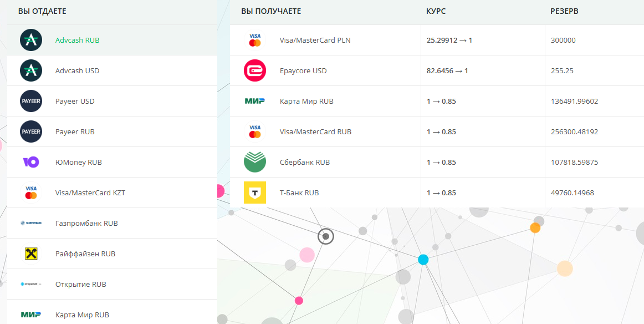Click the Visa/MasterCard RUB card icon
Image resolution: width=644 pixels, height=324 pixels.
pos(254,131)
